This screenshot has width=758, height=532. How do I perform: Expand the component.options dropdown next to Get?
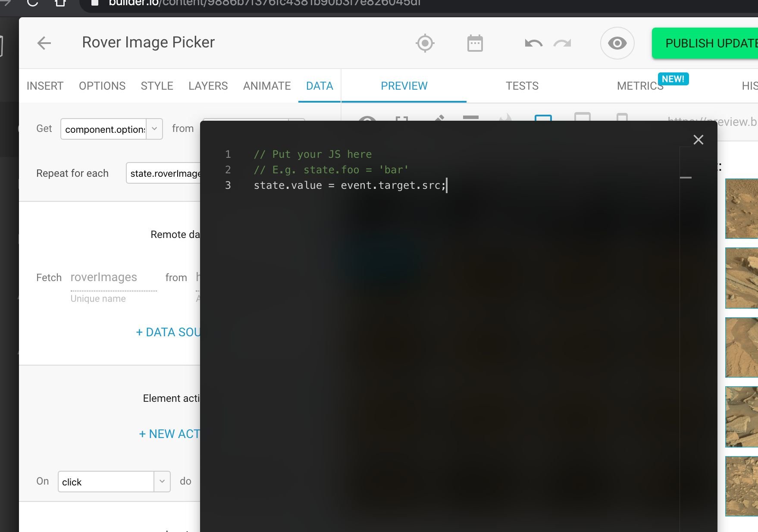click(x=154, y=129)
